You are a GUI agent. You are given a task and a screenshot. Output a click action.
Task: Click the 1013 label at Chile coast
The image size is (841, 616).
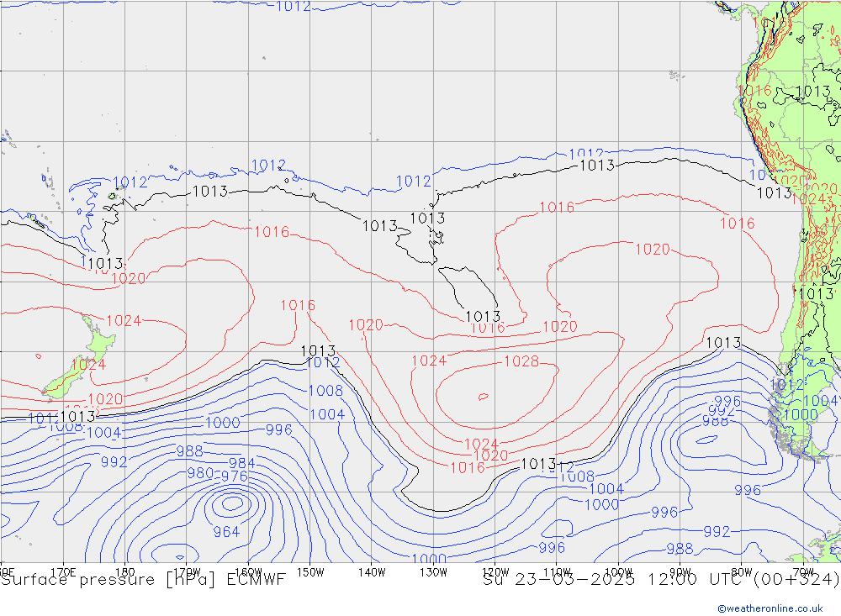(x=816, y=294)
